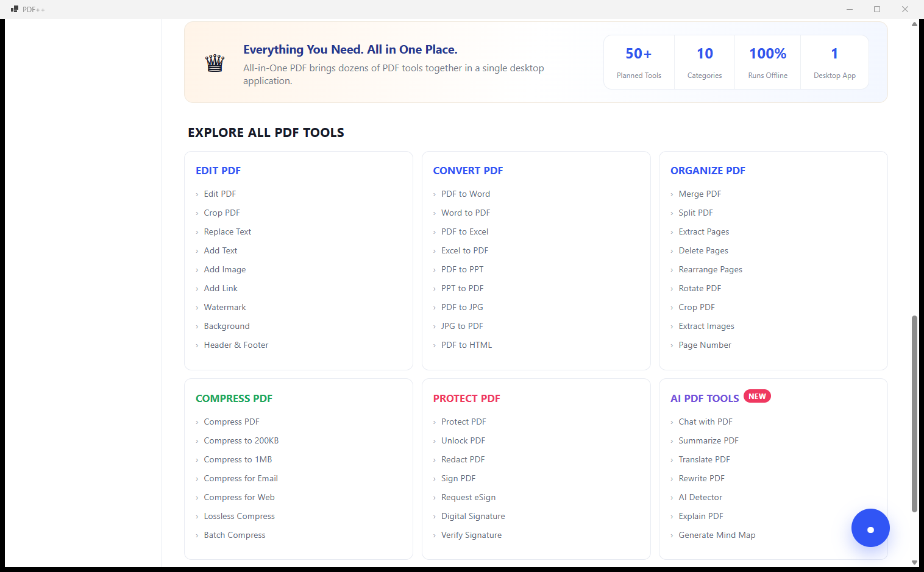Open the Unlock PDF tool
The width and height of the screenshot is (924, 572).
point(463,440)
